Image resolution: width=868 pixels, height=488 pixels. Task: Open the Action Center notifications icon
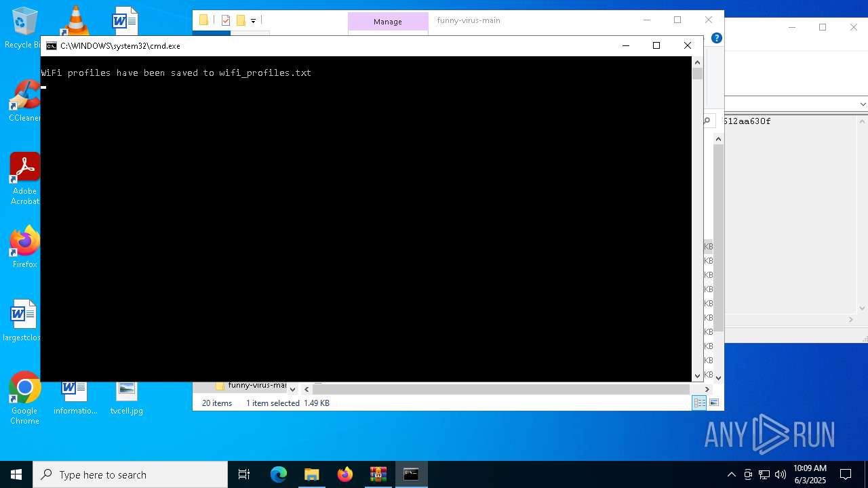click(x=846, y=474)
